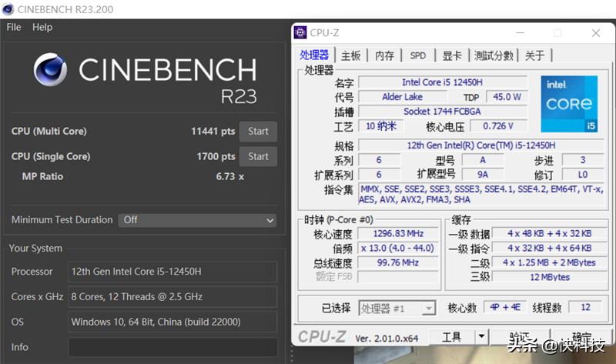Click the core voltage value 0.726 V
Viewport: 616px width, 364px height.
point(498,126)
